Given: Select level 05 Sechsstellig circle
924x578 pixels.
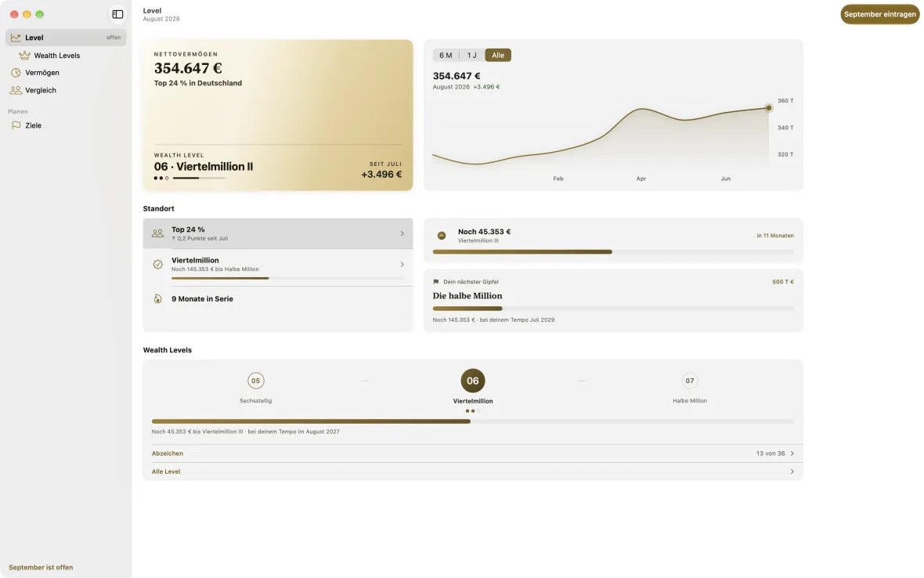Looking at the screenshot, I should [x=256, y=381].
